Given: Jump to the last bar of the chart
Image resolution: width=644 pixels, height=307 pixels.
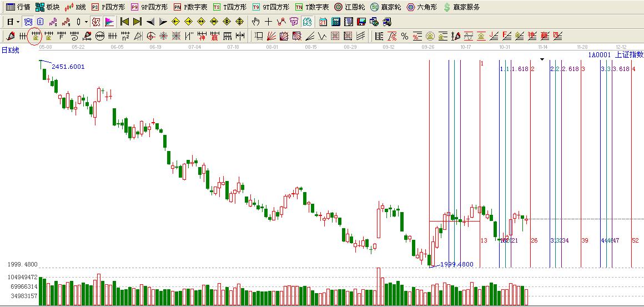Looking at the screenshot, I should click(x=137, y=22).
